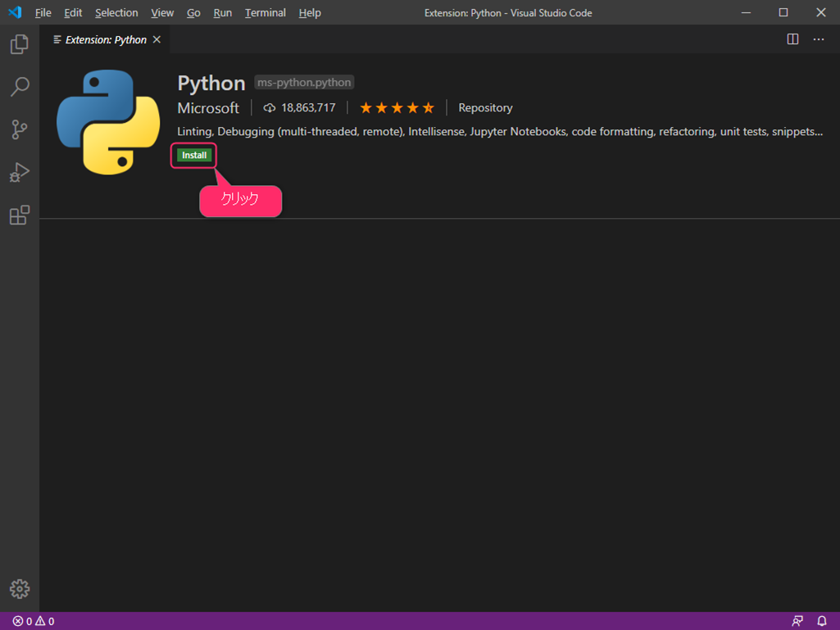Screen dimensions: 840x630
Task: Open the Go menu
Action: coord(193,13)
